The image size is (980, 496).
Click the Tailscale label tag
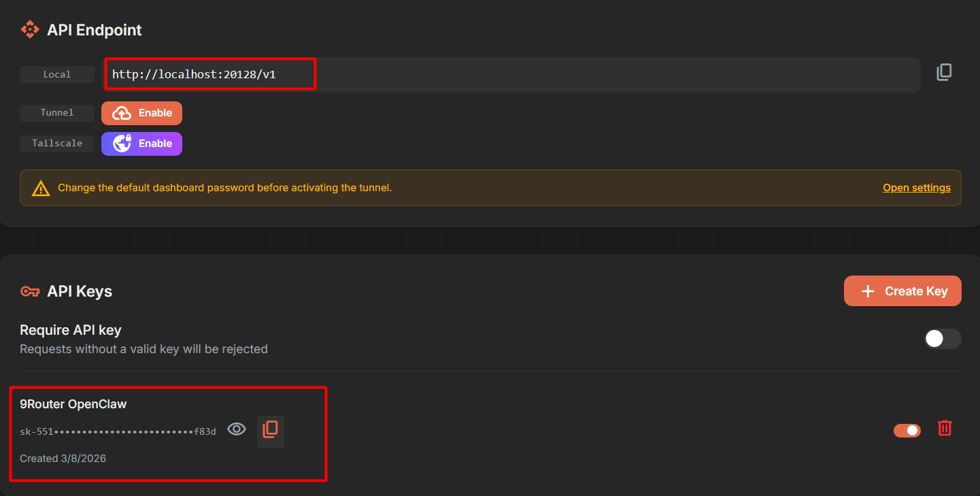pyautogui.click(x=57, y=144)
